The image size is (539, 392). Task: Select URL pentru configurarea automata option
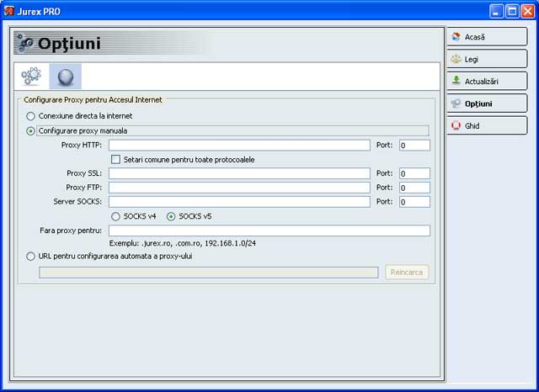pos(30,256)
